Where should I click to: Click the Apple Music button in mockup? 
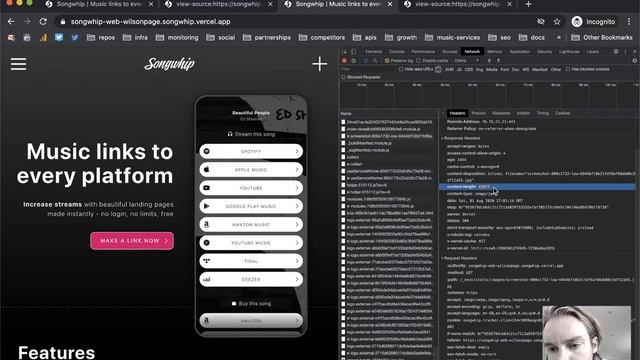[251, 170]
